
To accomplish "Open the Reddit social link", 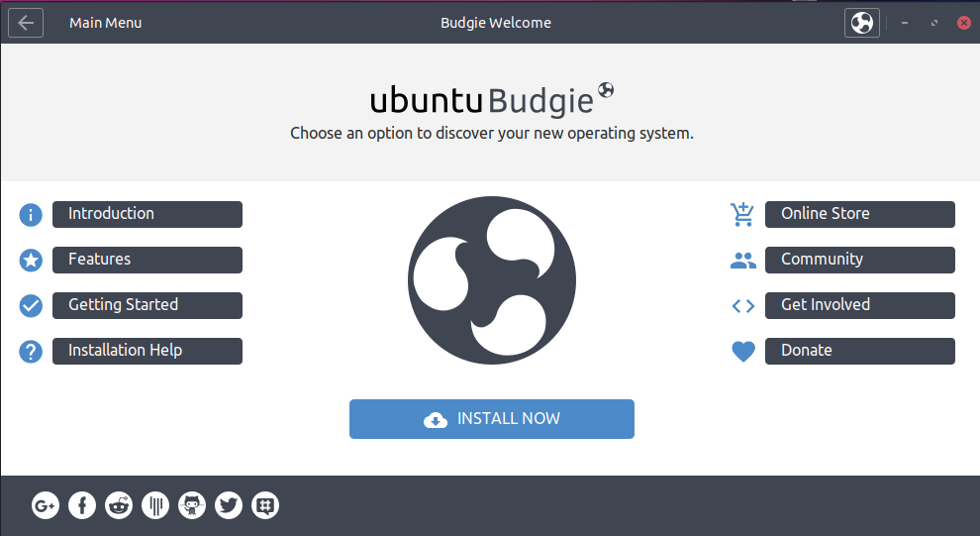I will pyautogui.click(x=119, y=505).
